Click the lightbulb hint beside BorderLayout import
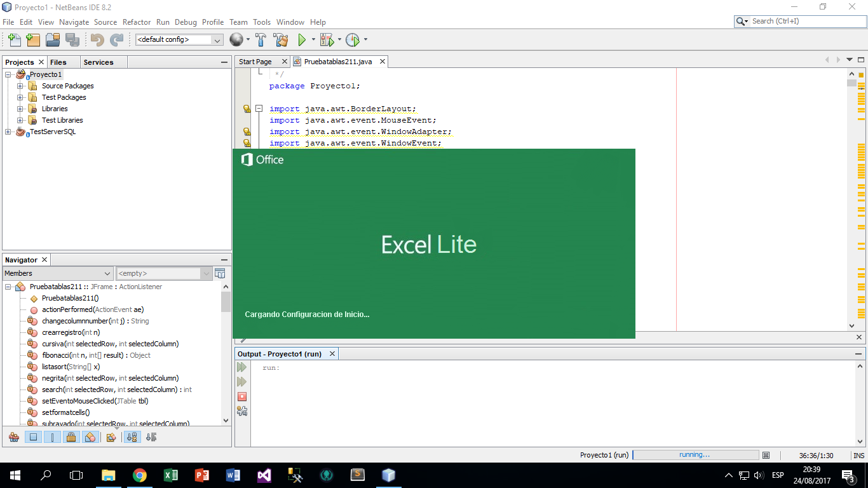 coord(247,109)
